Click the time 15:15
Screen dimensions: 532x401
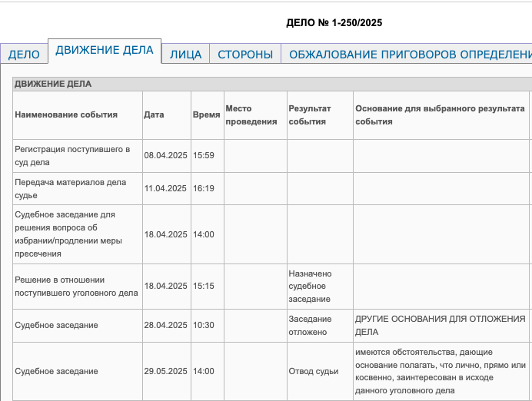tap(204, 286)
